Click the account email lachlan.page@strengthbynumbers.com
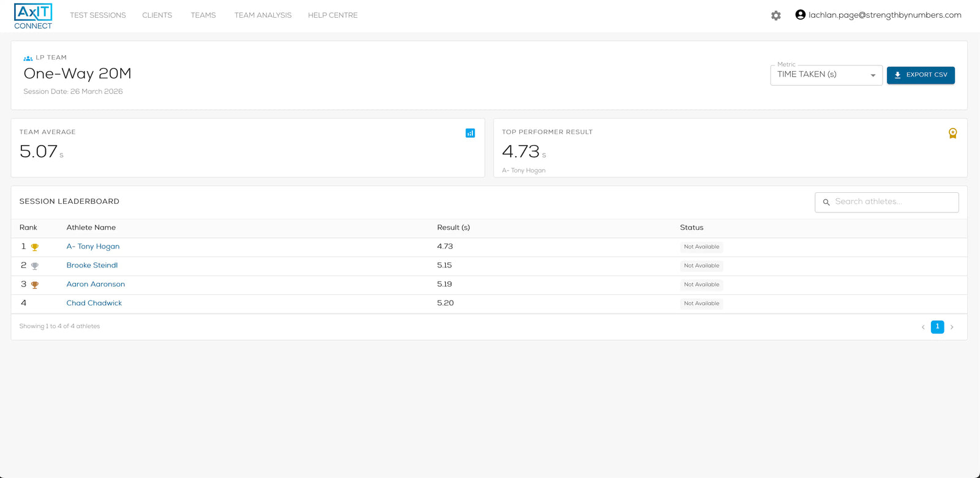 (885, 15)
